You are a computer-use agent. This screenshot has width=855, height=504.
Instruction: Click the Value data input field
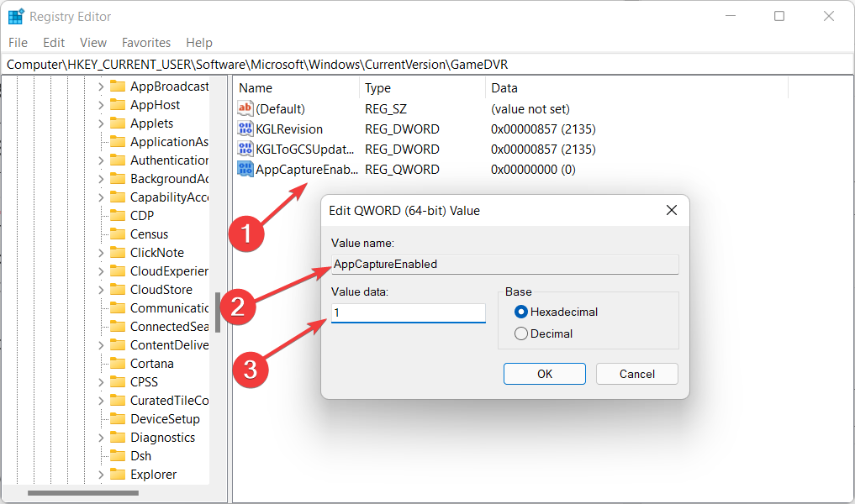(408, 312)
